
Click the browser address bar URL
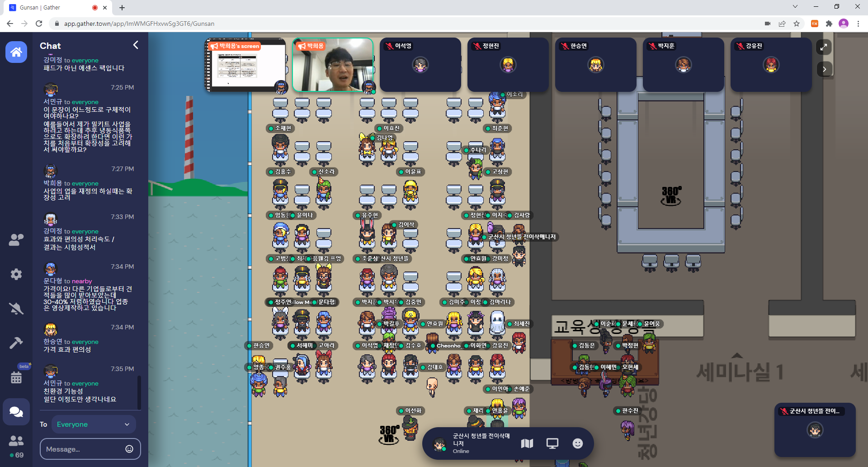point(139,24)
